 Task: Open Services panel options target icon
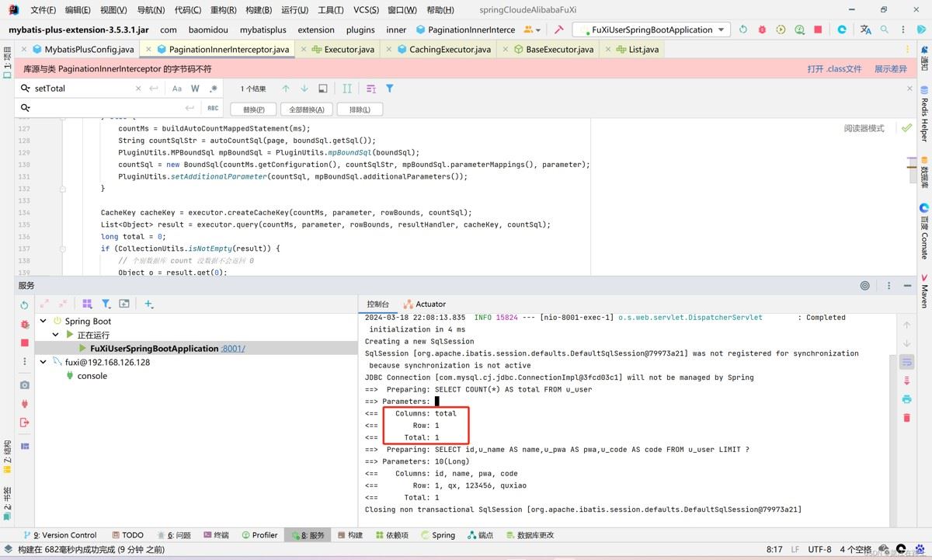tap(865, 286)
